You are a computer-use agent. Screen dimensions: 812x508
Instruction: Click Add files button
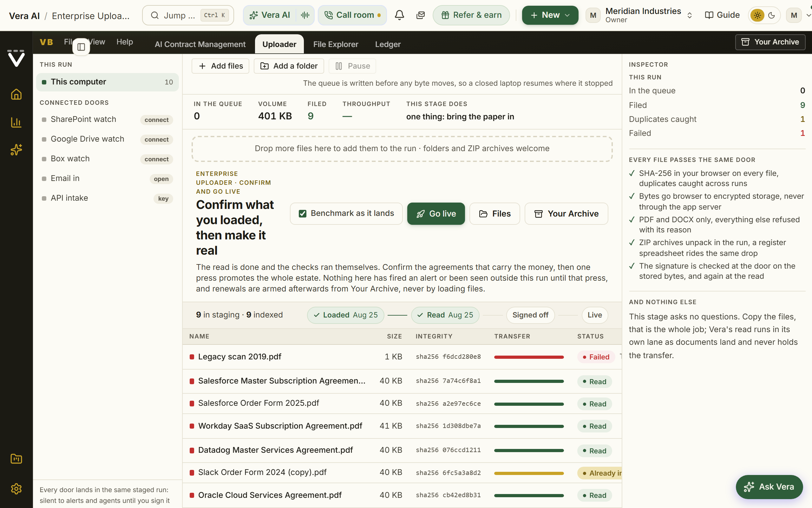pyautogui.click(x=220, y=66)
